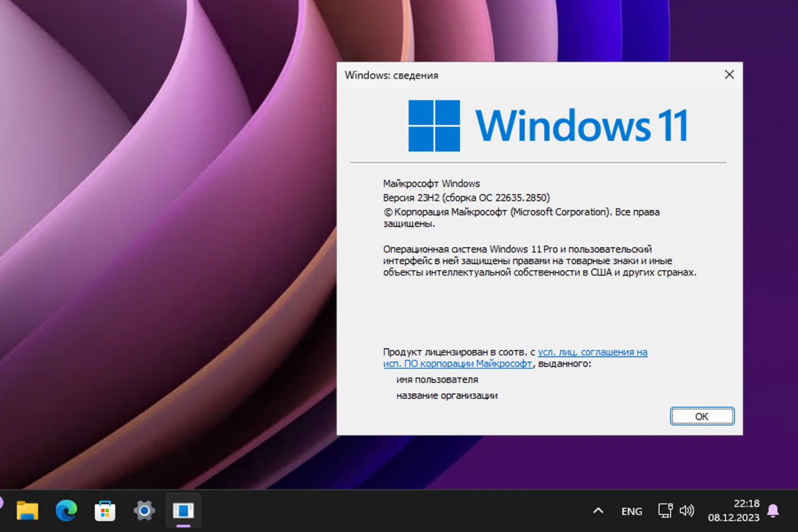Click the dialog title Windows: сведения
Screen dimensions: 798x532
coord(391,75)
